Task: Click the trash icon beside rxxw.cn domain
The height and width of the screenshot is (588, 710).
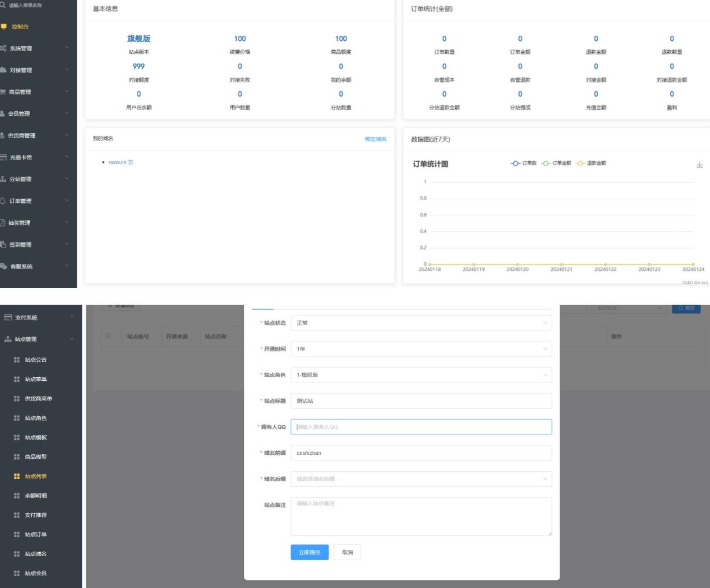Action: point(131,162)
